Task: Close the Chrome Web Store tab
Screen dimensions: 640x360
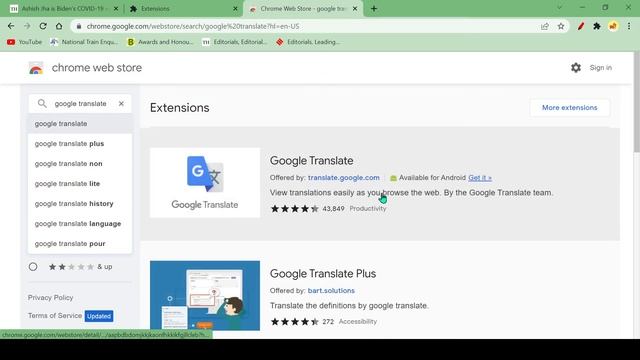Action: click(x=355, y=9)
